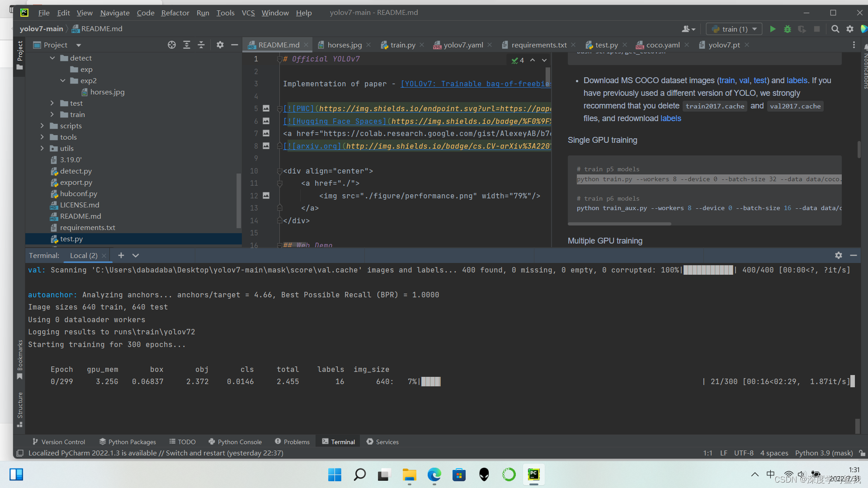Click the labels link in README preview
The width and height of the screenshot is (868, 488).
pyautogui.click(x=797, y=80)
